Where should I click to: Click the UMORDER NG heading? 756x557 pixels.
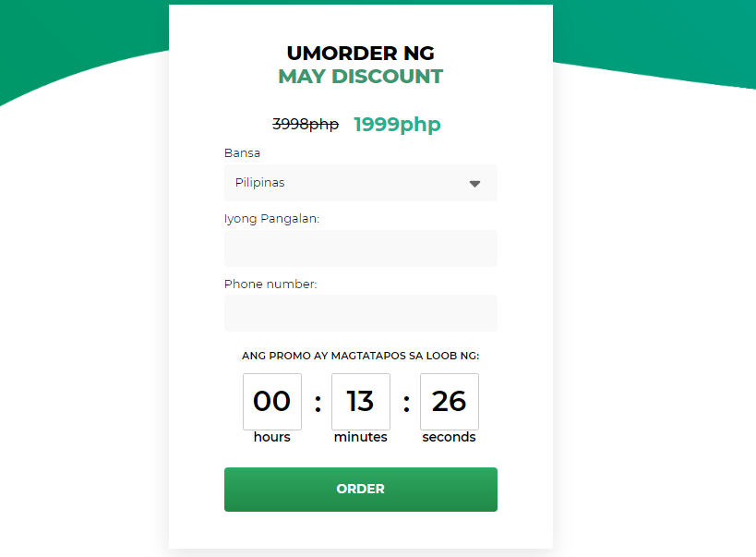(361, 53)
